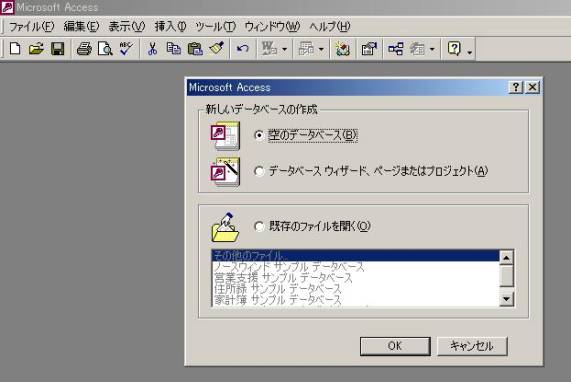Select 営業支援 サンプル データベース entry
The width and height of the screenshot is (571, 382).
point(355,278)
